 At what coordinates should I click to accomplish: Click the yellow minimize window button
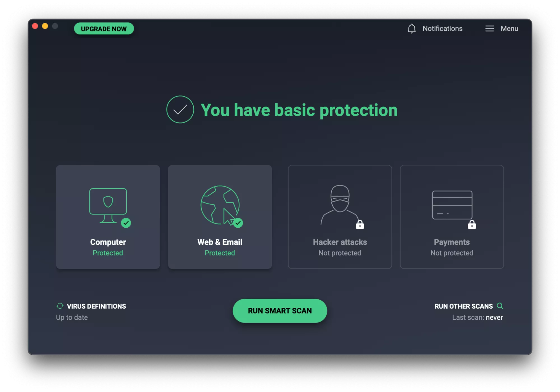pos(45,26)
